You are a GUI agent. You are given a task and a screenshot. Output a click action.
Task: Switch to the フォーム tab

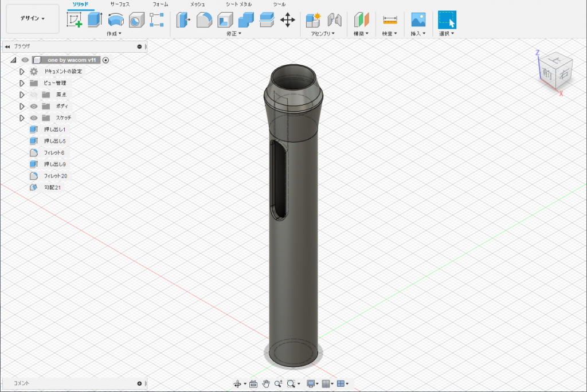[161, 5]
